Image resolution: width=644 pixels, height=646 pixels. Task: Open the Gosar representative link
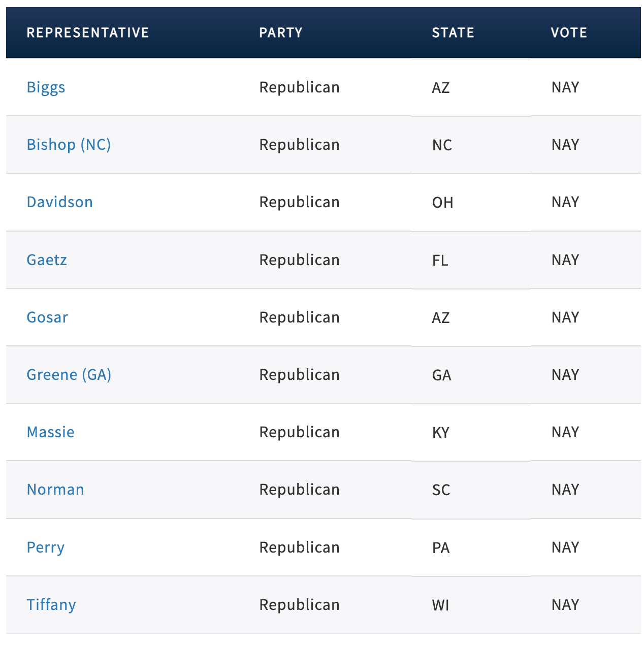click(x=47, y=317)
